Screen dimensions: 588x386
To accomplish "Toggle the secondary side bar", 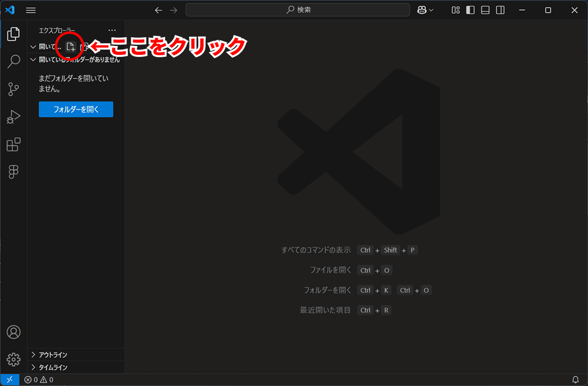I will (500, 10).
